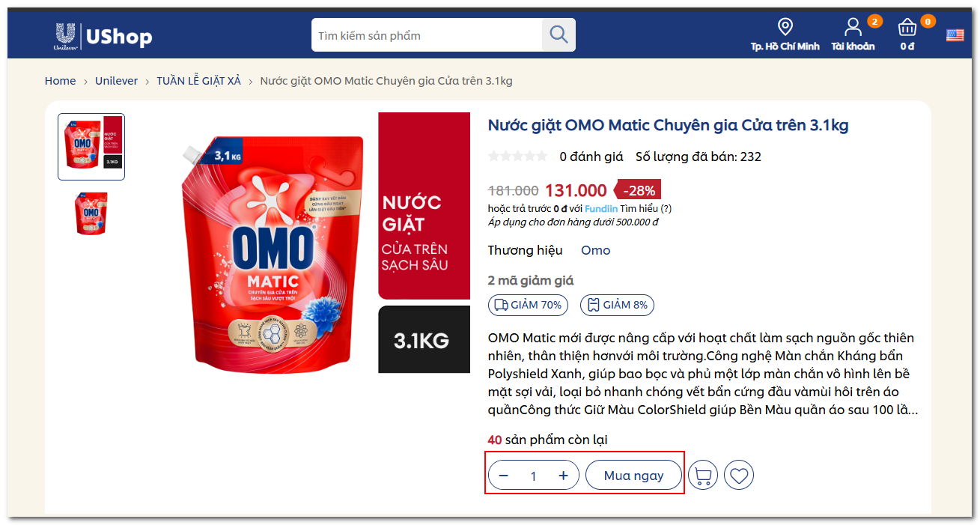Viewport: 980px width, 525px height.
Task: Go to UShop Unilever home logo
Action: [x=103, y=36]
